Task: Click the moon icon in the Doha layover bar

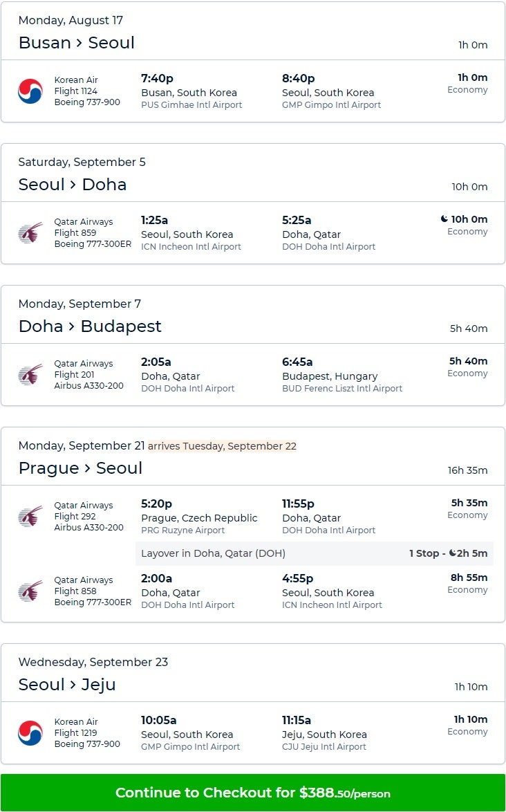Action: pos(453,553)
